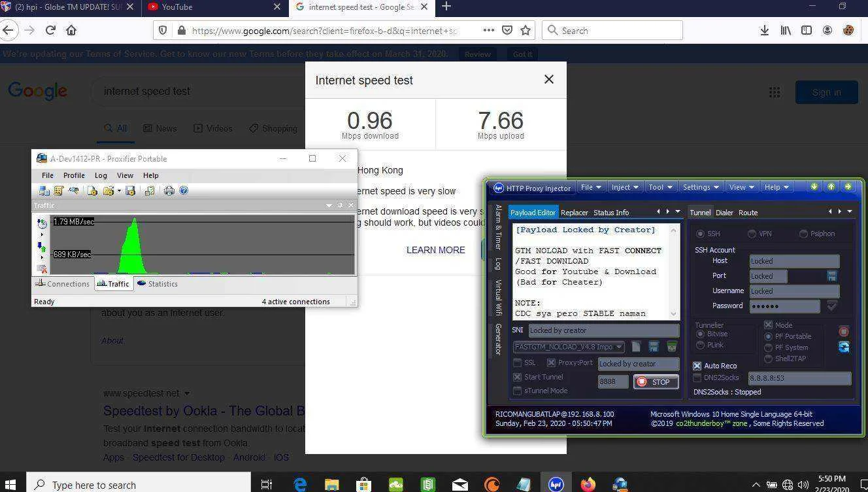Click the clock traffic time icon in Proxifier
The height and width of the screenshot is (492, 868).
pos(42,223)
